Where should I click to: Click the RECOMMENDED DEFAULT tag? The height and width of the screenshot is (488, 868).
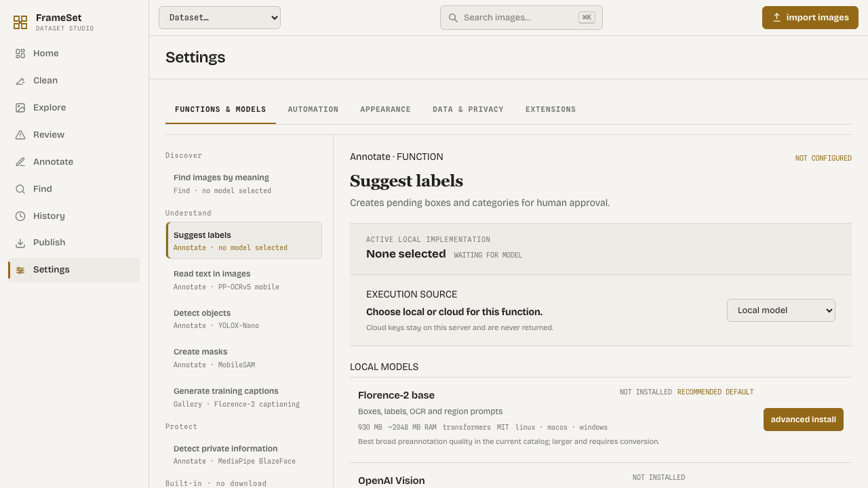point(715,392)
